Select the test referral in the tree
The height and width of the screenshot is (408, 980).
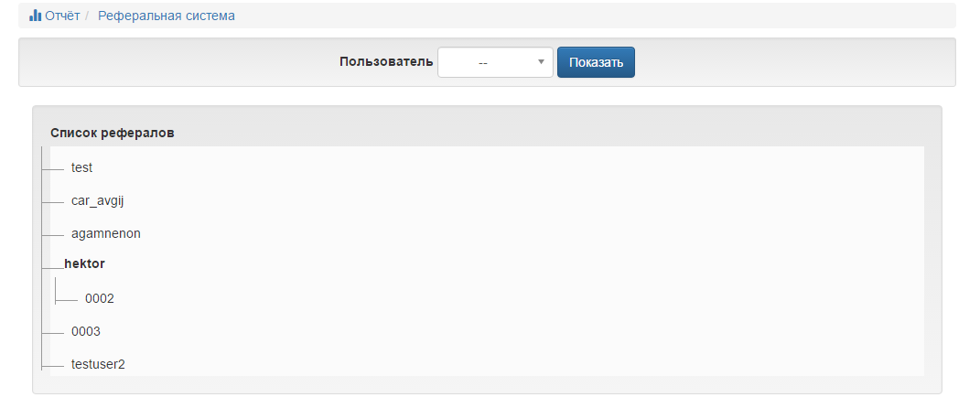(x=81, y=167)
